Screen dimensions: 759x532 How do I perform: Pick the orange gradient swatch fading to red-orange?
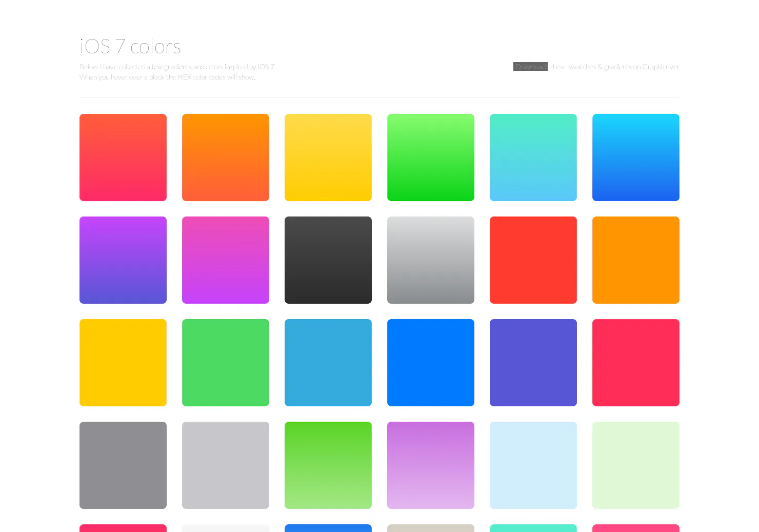point(226,157)
